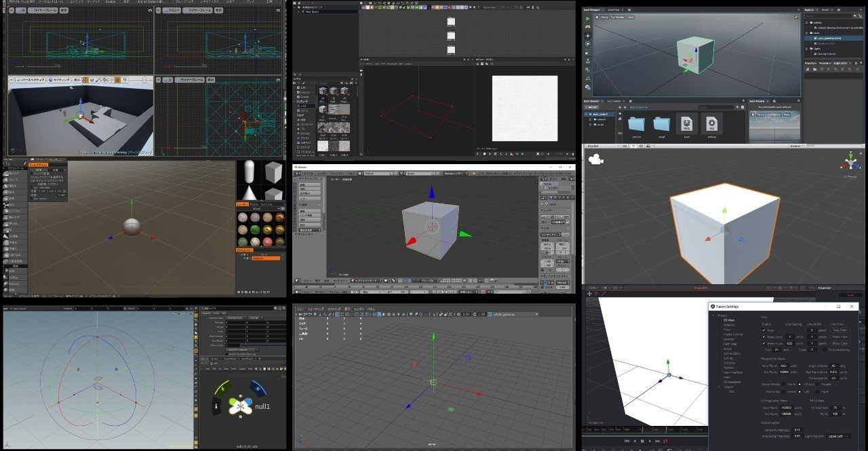Viewport: 868px width, 451px height.
Task: Click the Axis Color button
Action: point(840,330)
